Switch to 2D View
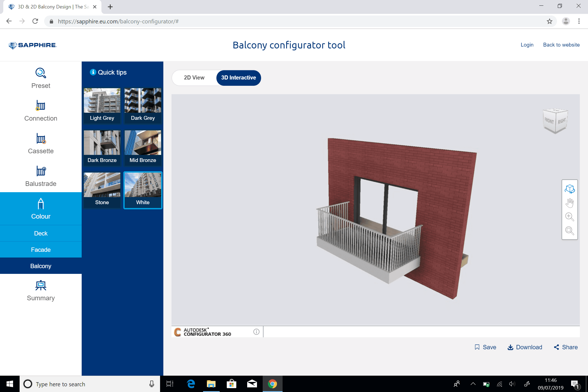This screenshot has width=588, height=392. pyautogui.click(x=194, y=78)
